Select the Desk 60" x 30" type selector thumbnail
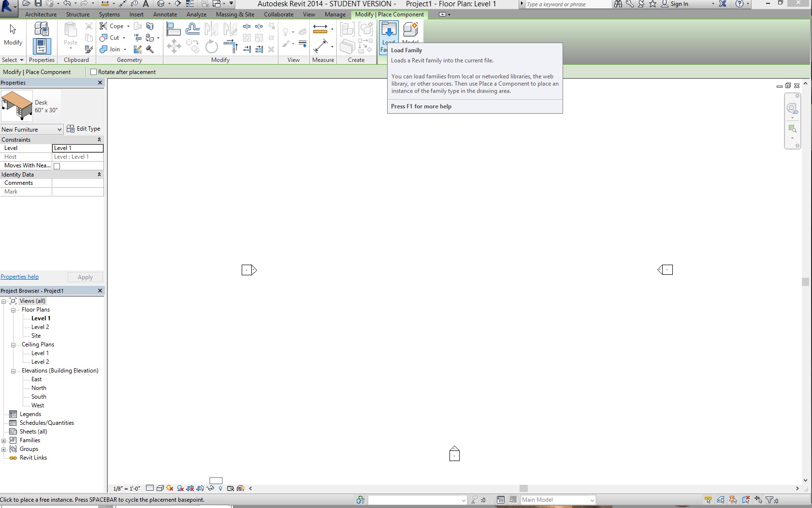Screen dimensions: 812x508 pos(17,105)
